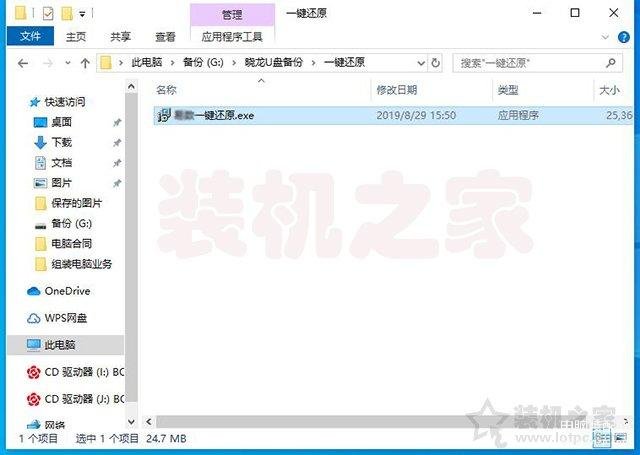Click 骁龙U盘备份 in the address path
The image size is (640, 455).
[x=273, y=62]
